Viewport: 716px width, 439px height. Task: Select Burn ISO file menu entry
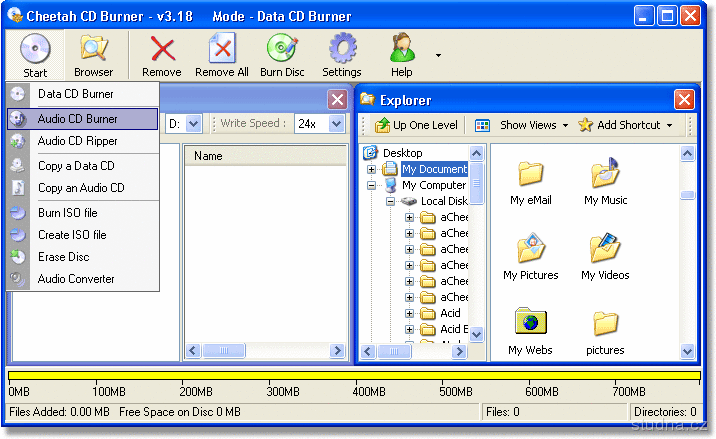pos(83,212)
